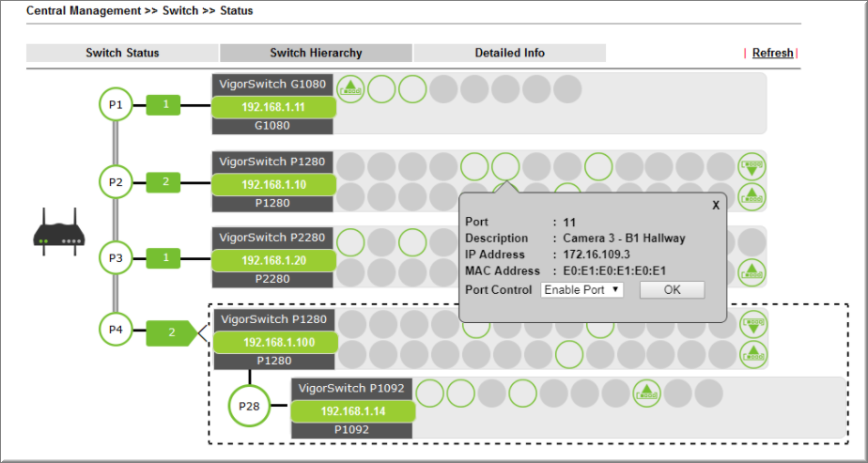Click uplink port icon on VigorSwitch P1092
Screen dimensions: 868x463
(646, 394)
